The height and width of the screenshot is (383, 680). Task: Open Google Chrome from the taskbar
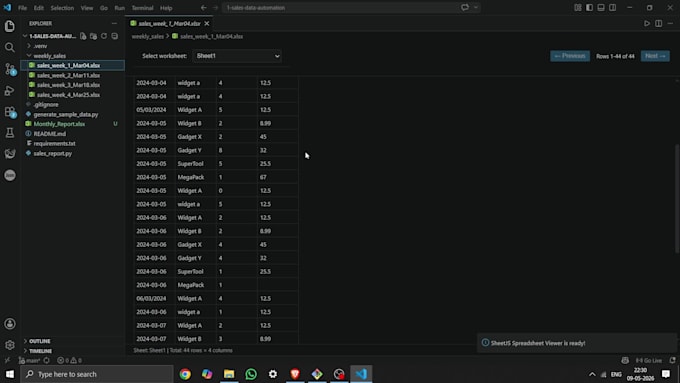point(185,374)
